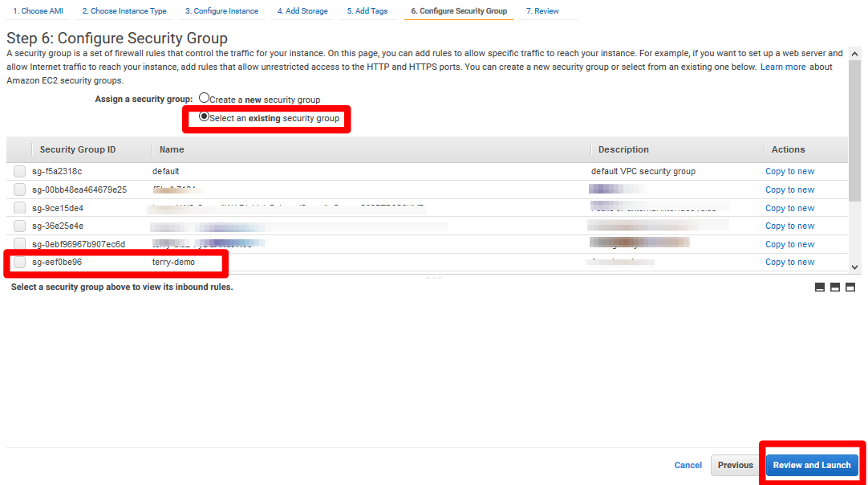Screen dimensions: 868x485
Task: Copy to new for default group
Action: [789, 171]
